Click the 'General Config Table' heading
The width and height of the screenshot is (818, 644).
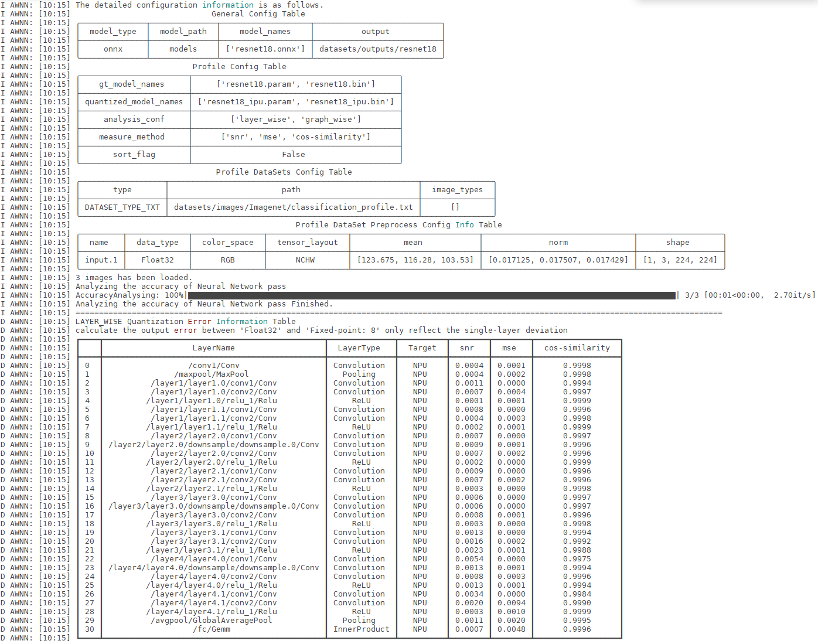click(258, 14)
